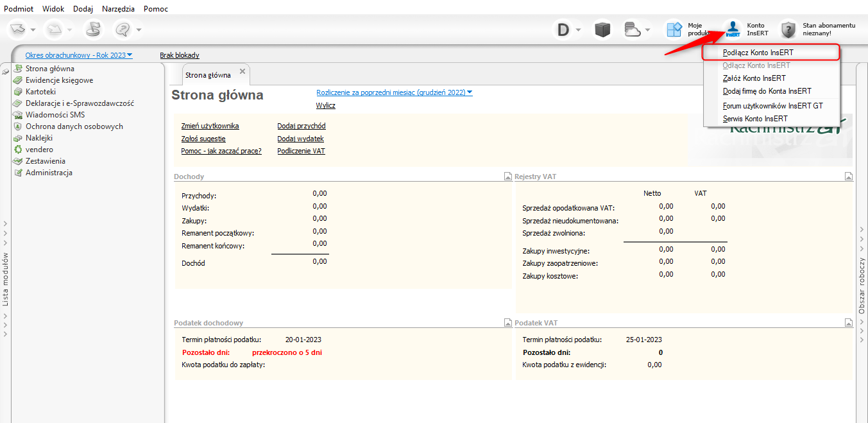Viewport: 868px width, 423px height.
Task: Select Dodaj firmę do Konta InsERT
Action: (x=772, y=91)
